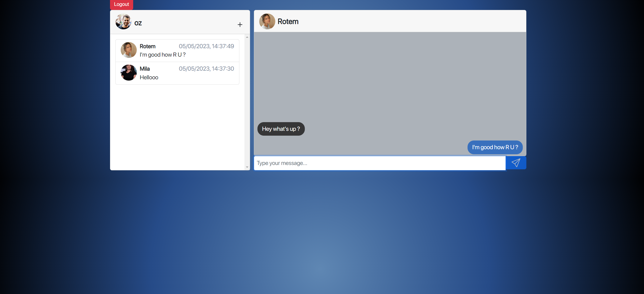
Task: Select the message preview 'Helloo' from Mila
Action: (x=149, y=77)
